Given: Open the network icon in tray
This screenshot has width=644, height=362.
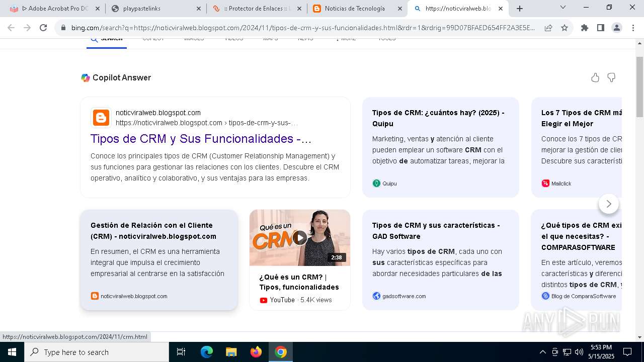Looking at the screenshot, I should pos(567,352).
